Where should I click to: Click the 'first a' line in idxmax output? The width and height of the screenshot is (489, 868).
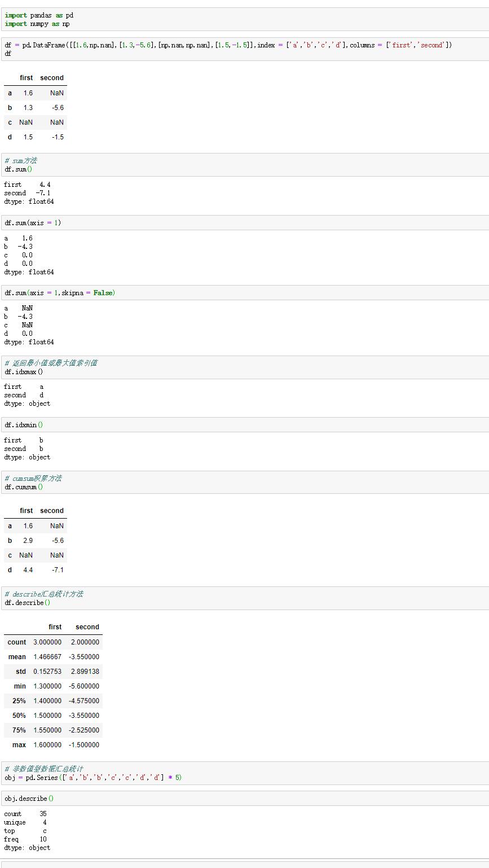pyautogui.click(x=24, y=387)
